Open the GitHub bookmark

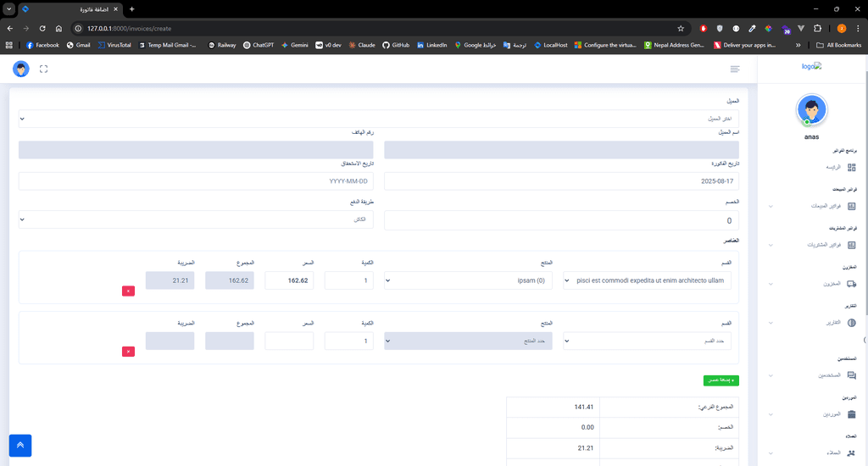click(396, 45)
